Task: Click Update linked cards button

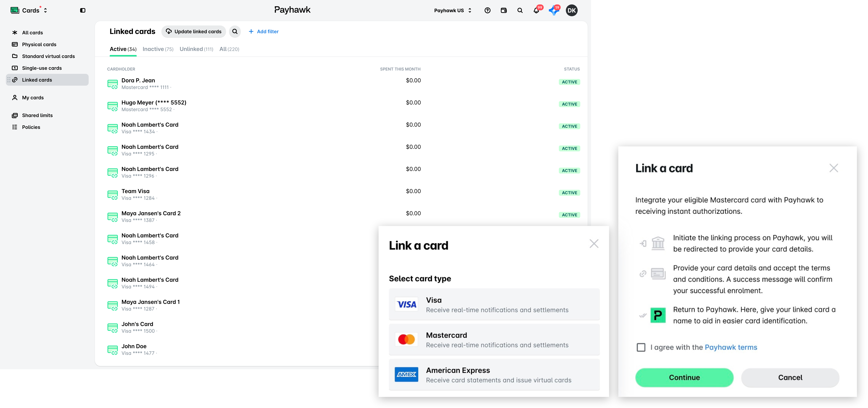Action: pyautogui.click(x=194, y=31)
